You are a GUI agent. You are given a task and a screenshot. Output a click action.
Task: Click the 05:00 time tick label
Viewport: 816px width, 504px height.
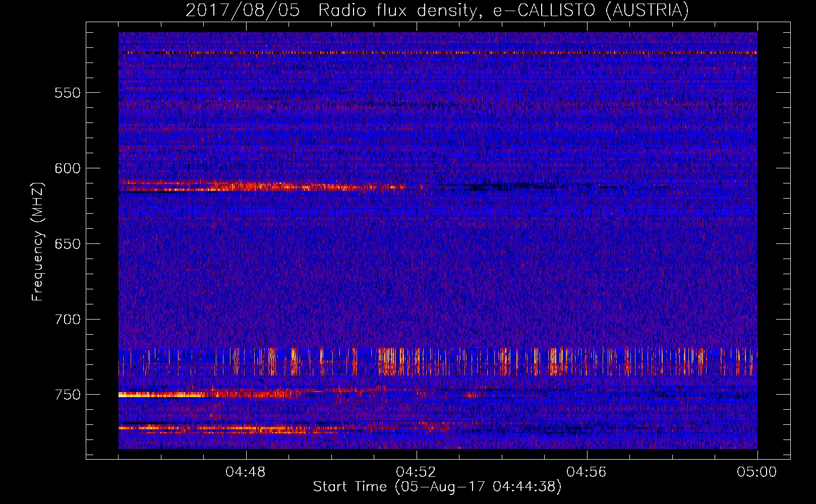pos(757,472)
